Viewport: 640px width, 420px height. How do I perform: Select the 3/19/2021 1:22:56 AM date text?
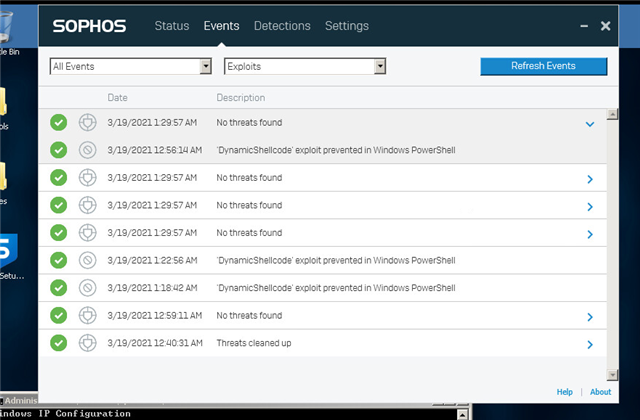[152, 260]
